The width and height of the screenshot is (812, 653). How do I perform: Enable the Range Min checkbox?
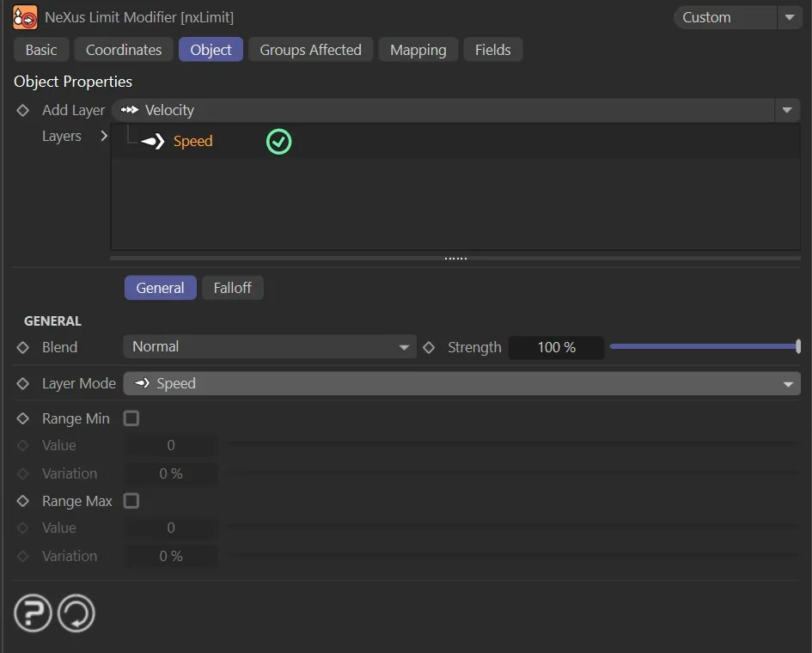(131, 418)
